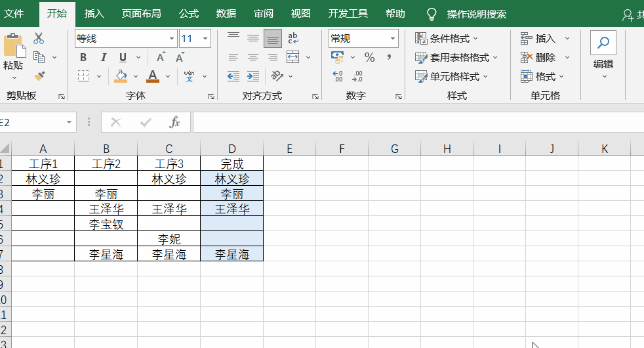Viewport: 644px width, 348px height.
Task: Open 编辑 editing search group
Action: (x=603, y=54)
